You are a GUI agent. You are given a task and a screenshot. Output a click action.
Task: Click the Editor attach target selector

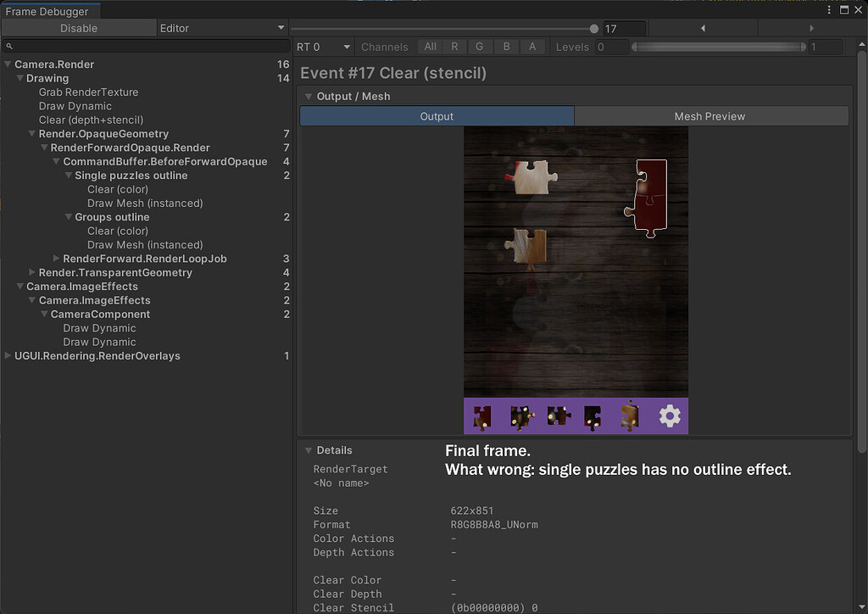[x=222, y=28]
